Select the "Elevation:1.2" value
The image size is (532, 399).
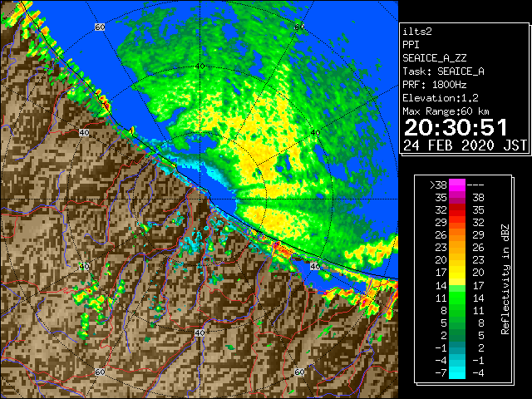point(441,98)
